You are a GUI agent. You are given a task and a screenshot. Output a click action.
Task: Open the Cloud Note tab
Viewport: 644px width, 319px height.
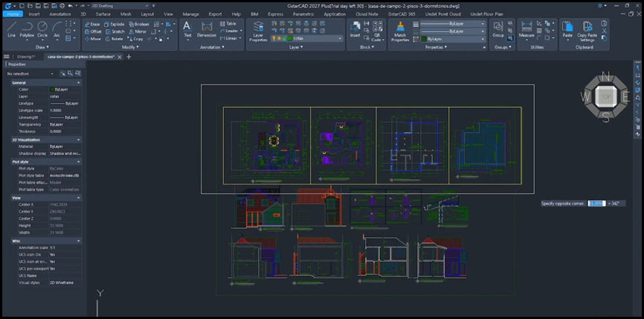[367, 14]
